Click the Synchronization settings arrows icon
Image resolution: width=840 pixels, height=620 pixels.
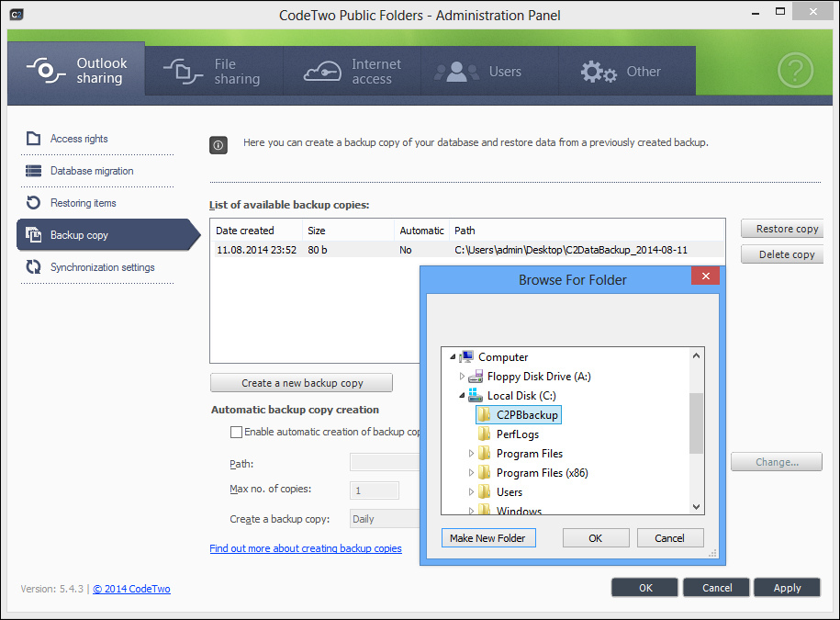point(33,267)
